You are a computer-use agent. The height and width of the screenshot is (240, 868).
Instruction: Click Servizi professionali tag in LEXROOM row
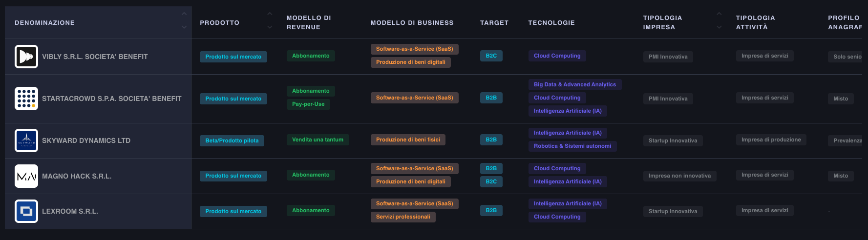[403, 217]
